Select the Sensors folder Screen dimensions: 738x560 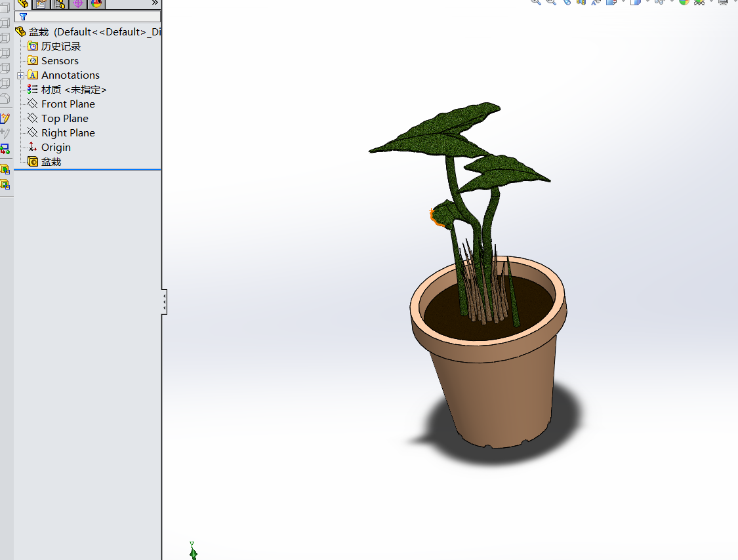[x=53, y=61]
